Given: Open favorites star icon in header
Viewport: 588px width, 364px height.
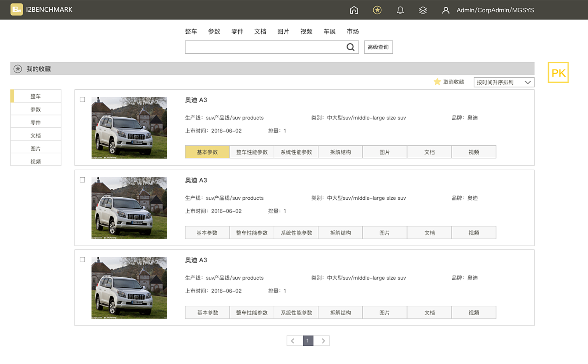Looking at the screenshot, I should click(x=377, y=10).
